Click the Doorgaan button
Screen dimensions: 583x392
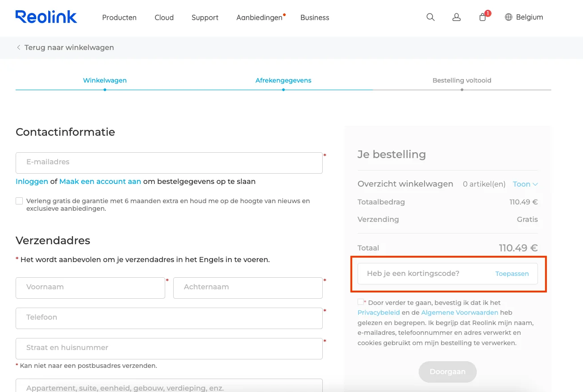(447, 371)
